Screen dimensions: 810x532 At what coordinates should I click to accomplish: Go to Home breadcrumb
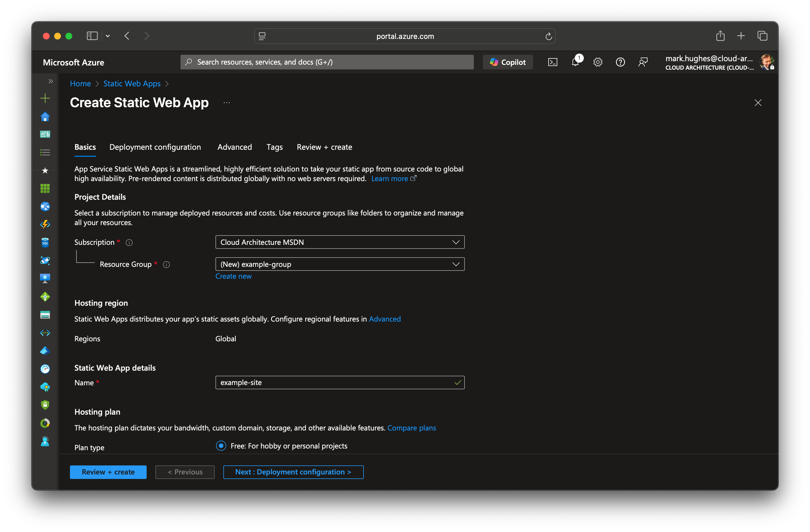(80, 84)
